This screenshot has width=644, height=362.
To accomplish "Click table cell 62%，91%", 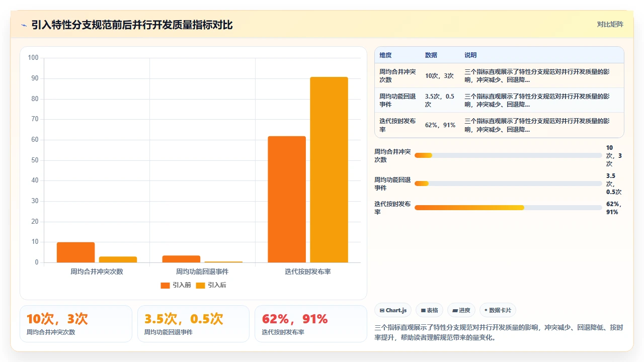I will pos(440,125).
